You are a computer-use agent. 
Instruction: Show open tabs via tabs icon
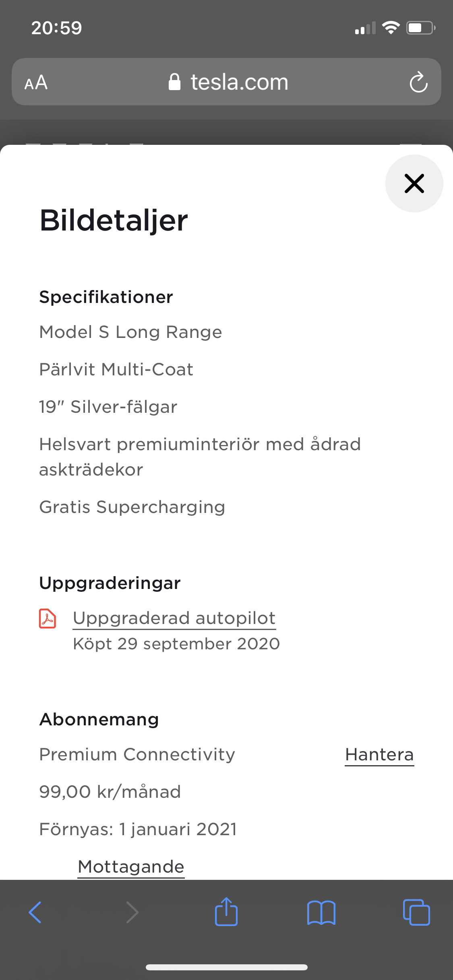coord(416,912)
